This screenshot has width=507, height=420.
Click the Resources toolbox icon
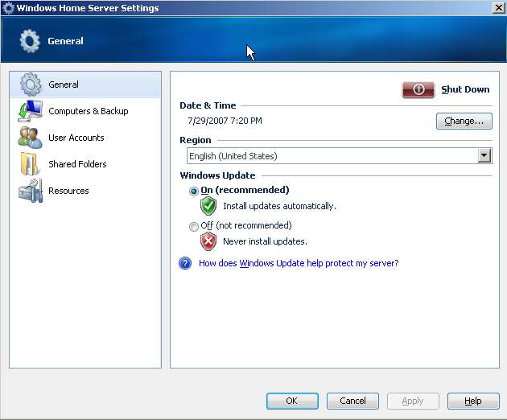31,191
